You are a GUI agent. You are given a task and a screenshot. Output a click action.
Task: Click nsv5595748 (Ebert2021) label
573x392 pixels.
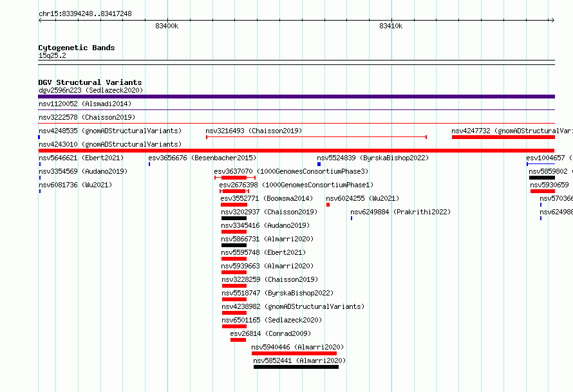[263, 252]
